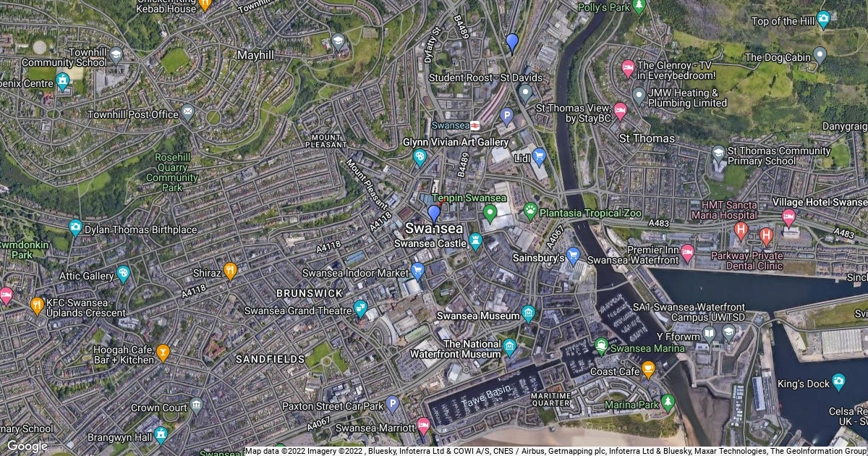Click the Swansea railway station icon

point(476,125)
